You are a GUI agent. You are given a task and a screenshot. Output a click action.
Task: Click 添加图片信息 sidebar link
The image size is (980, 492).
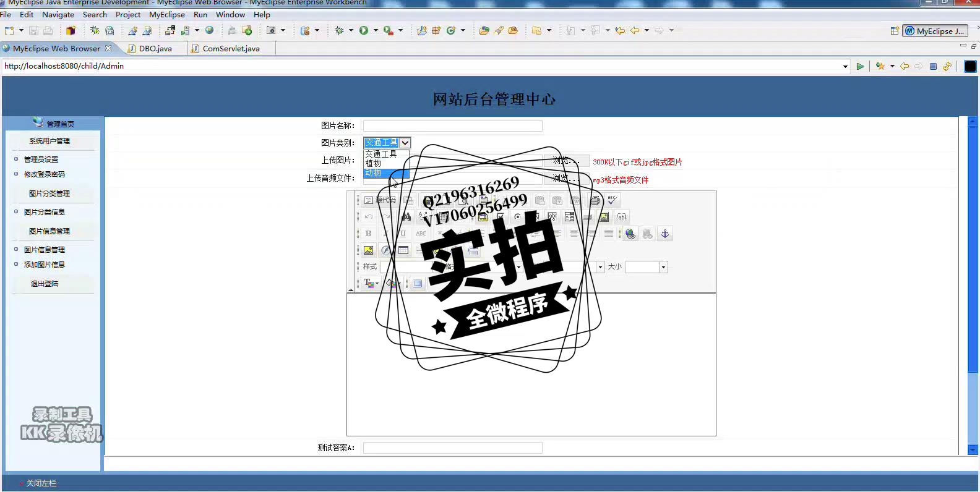pos(44,265)
